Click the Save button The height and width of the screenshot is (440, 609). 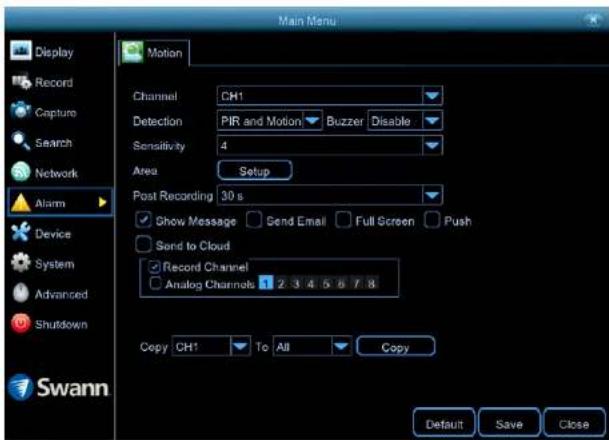[x=509, y=423]
